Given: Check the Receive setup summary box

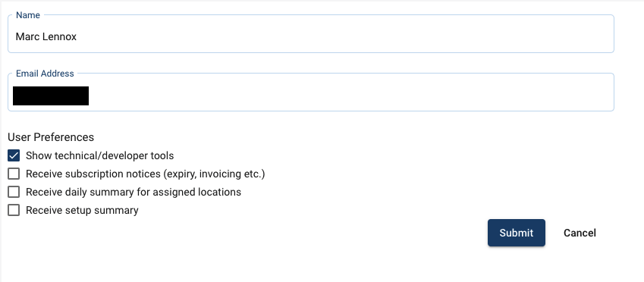Looking at the screenshot, I should coord(14,210).
